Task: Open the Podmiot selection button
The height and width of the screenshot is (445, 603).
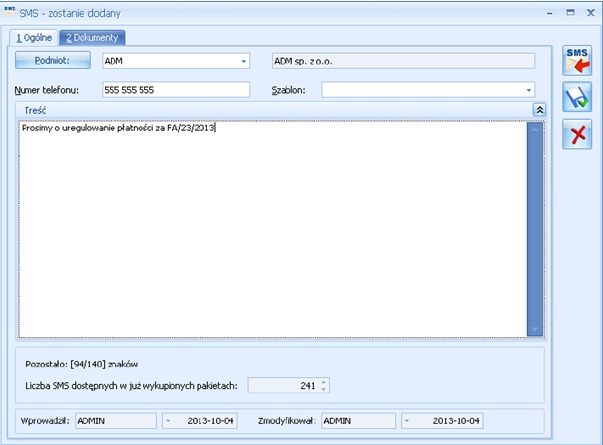Action: (53, 60)
